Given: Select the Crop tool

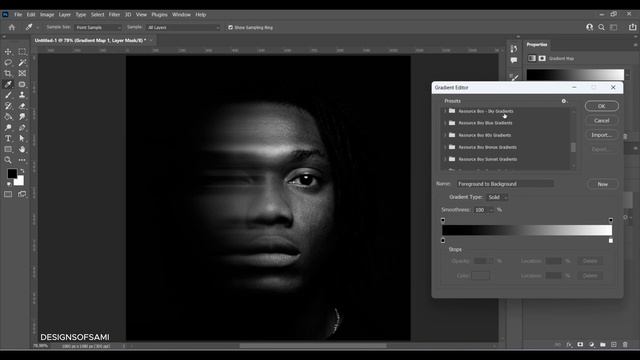Looking at the screenshot, I should pos(8,73).
